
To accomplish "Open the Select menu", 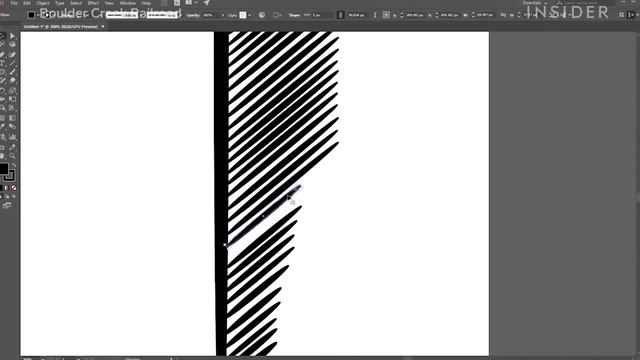I will [x=76, y=3].
